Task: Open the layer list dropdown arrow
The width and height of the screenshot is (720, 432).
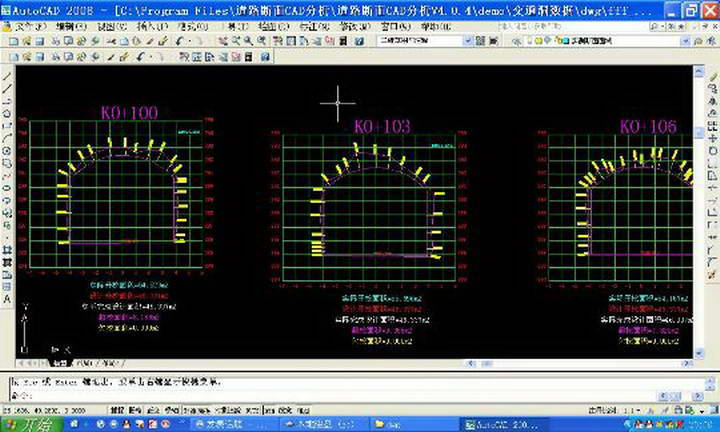Action: (685, 41)
